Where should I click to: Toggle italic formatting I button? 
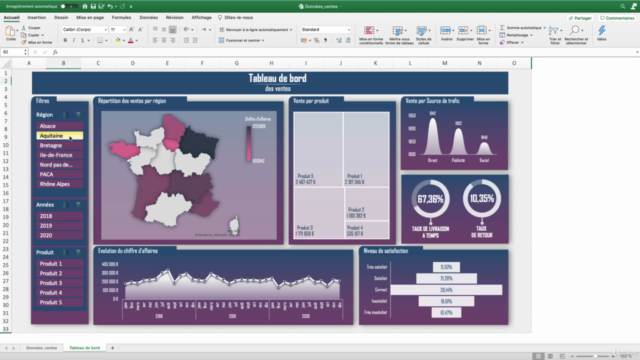[x=74, y=40]
